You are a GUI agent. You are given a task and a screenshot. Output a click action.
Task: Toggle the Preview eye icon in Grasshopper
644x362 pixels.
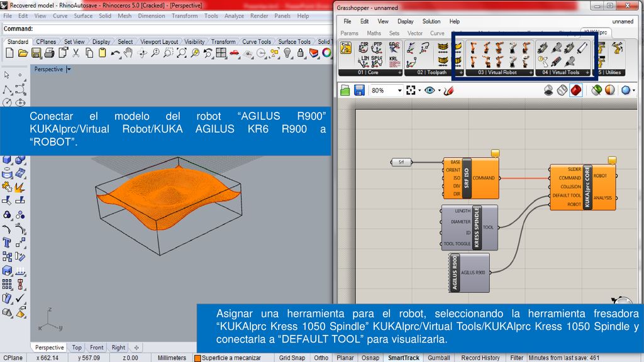pyautogui.click(x=430, y=90)
